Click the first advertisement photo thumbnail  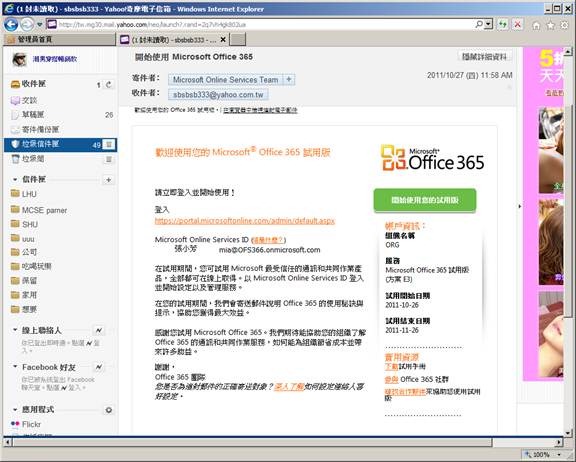coord(551,151)
